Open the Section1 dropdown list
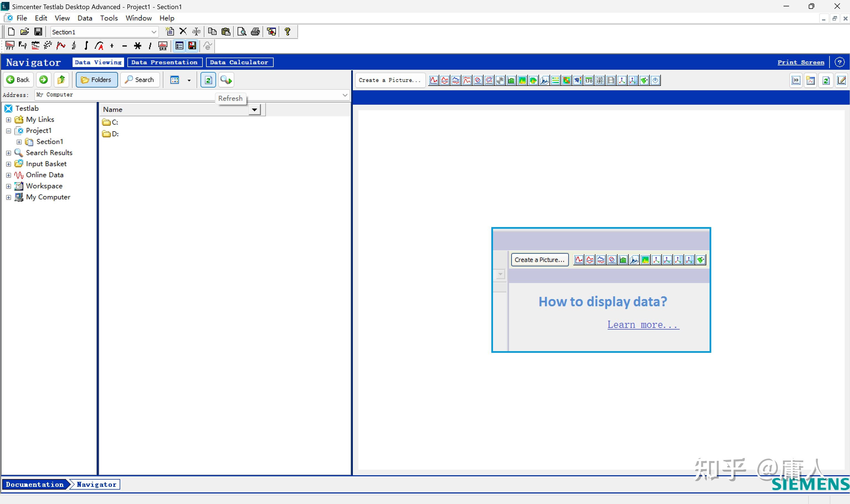 [x=154, y=32]
